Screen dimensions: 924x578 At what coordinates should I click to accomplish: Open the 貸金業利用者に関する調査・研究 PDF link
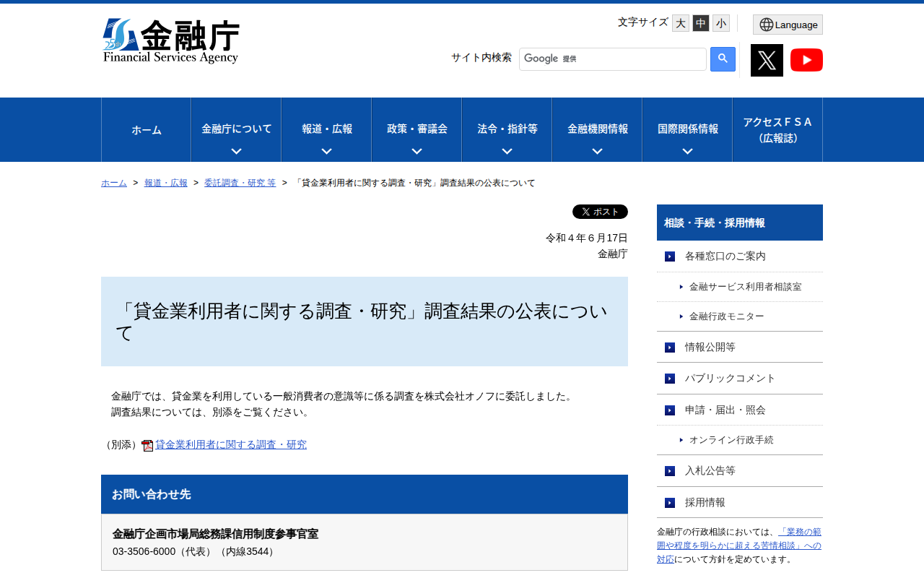pos(231,444)
